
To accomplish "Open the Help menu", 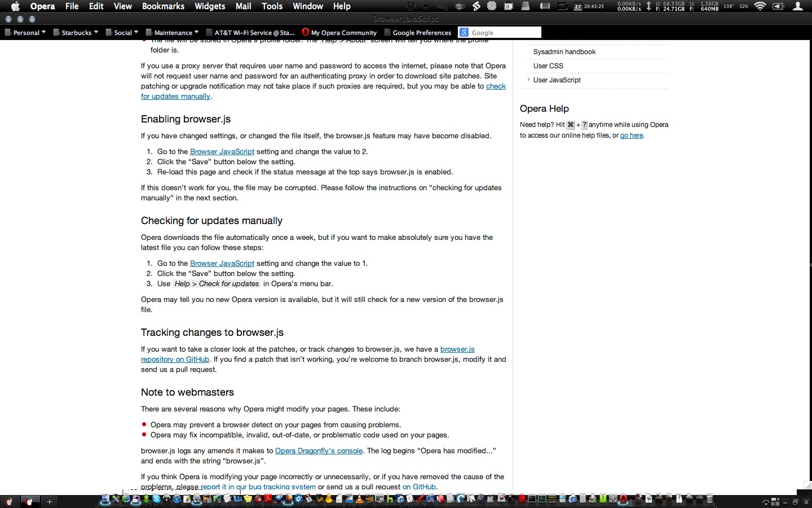I will point(342,6).
